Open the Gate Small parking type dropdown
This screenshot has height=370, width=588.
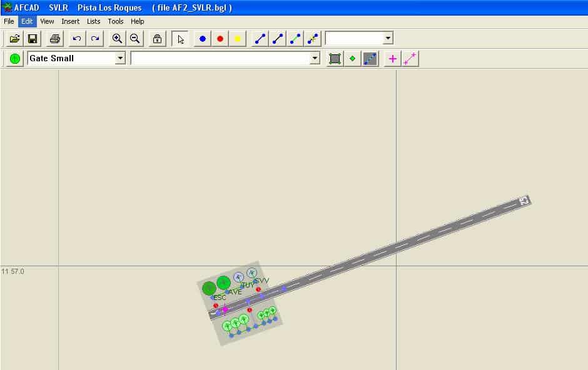120,59
